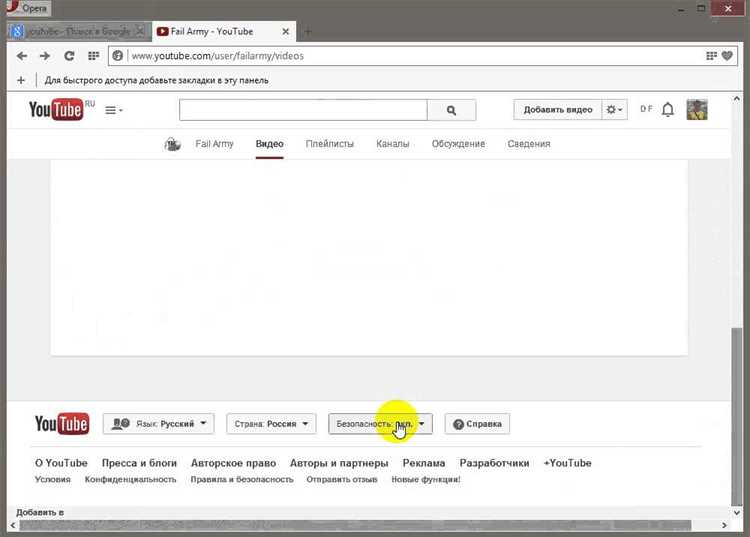The height and width of the screenshot is (537, 750).
Task: Go forward using the browser forward arrow
Action: point(45,56)
